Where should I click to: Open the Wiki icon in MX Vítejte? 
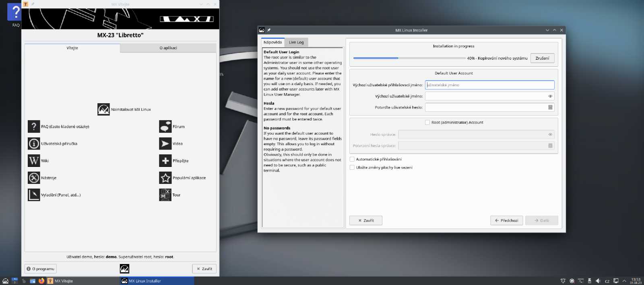[x=34, y=160]
